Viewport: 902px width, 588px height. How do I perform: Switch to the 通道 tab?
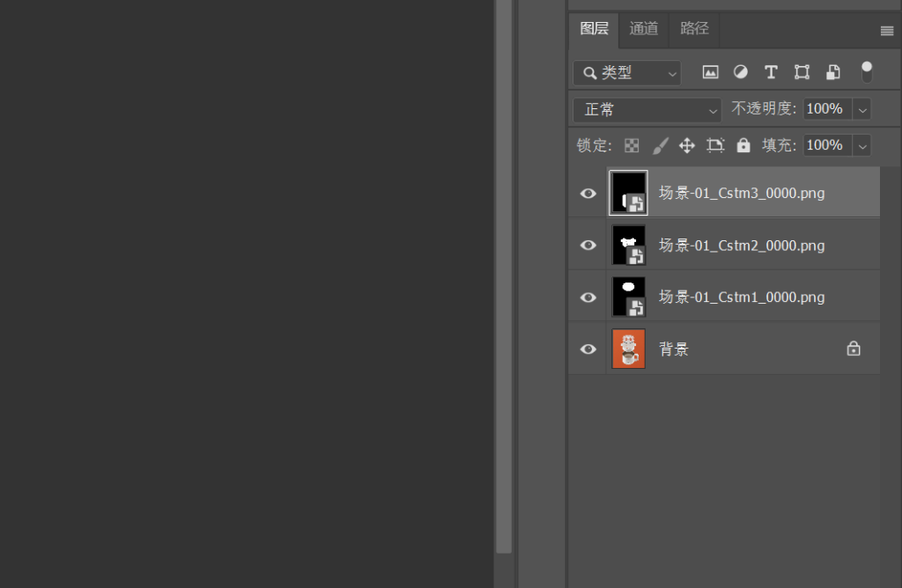[644, 29]
